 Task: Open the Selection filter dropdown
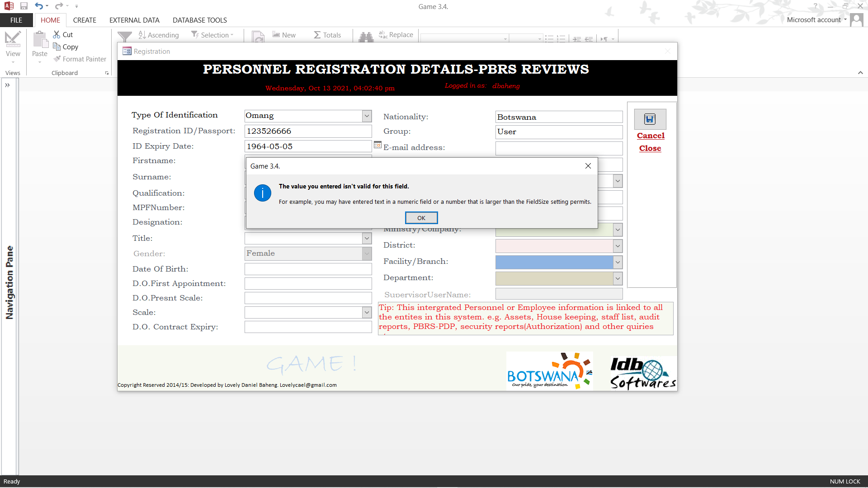[x=212, y=35]
